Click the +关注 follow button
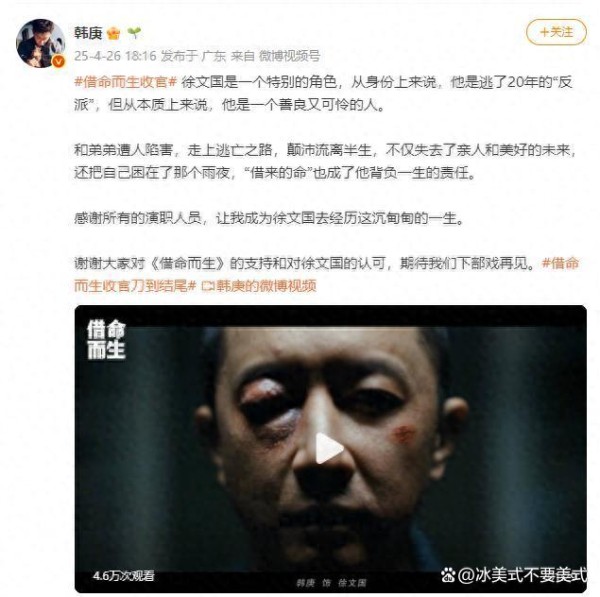The image size is (600, 597). tap(556, 32)
